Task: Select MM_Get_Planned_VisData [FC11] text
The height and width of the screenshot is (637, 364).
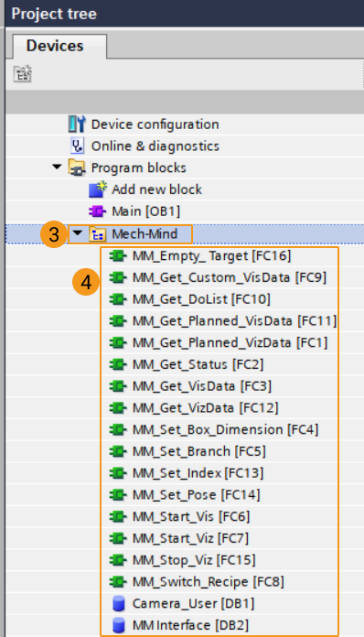Action: (x=234, y=321)
